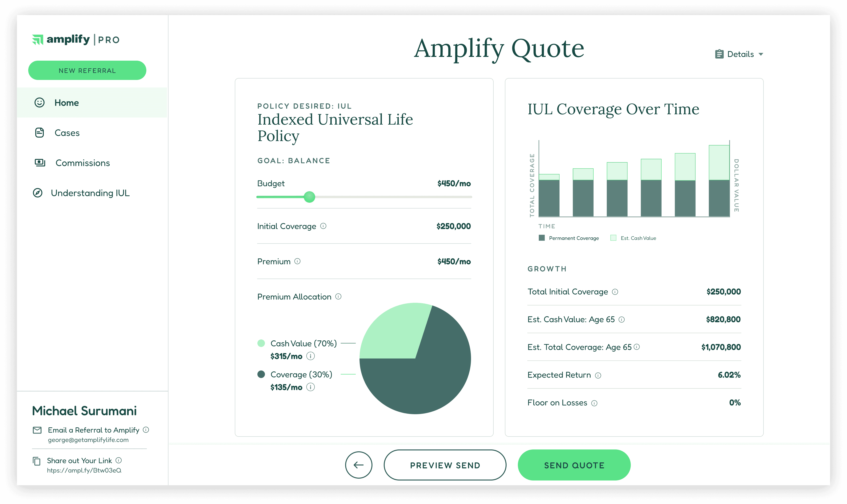Image resolution: width=847 pixels, height=504 pixels.
Task: Click the envelope icon for email referral
Action: click(37, 430)
